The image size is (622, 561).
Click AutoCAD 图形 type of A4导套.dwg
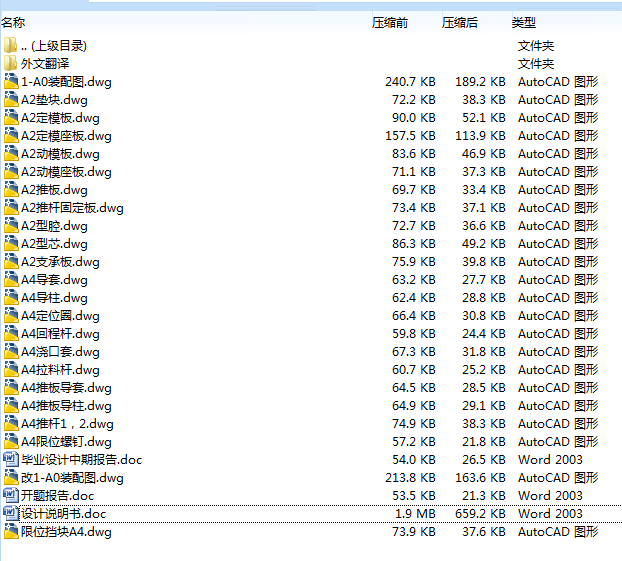(558, 280)
